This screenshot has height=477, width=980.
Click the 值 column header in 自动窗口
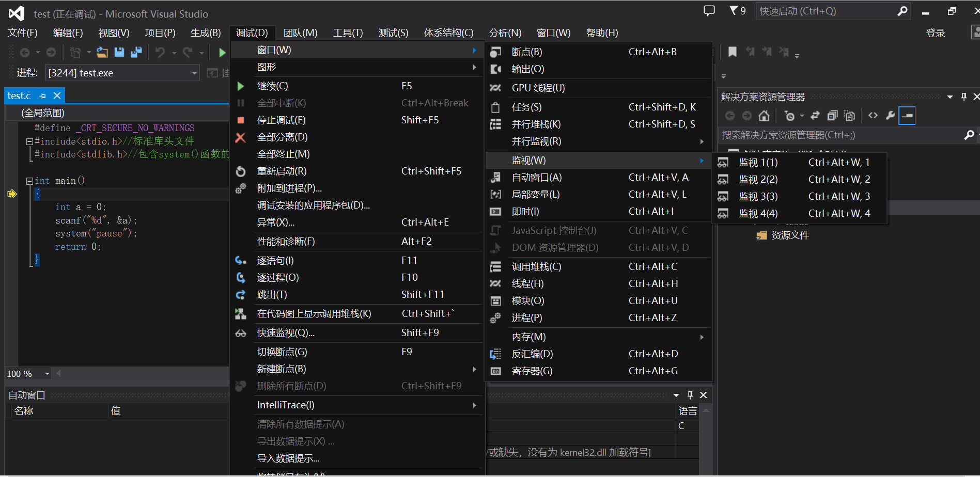(x=169, y=411)
